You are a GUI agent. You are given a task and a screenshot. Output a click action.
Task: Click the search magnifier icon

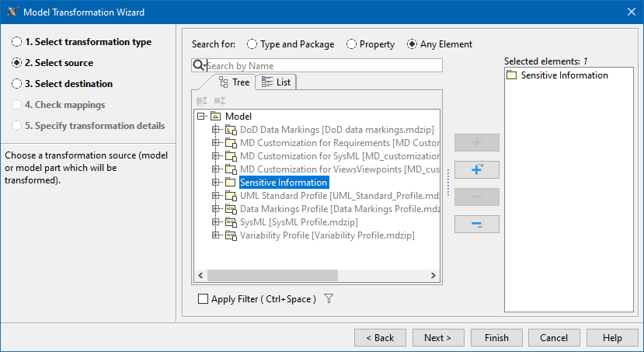coord(199,66)
